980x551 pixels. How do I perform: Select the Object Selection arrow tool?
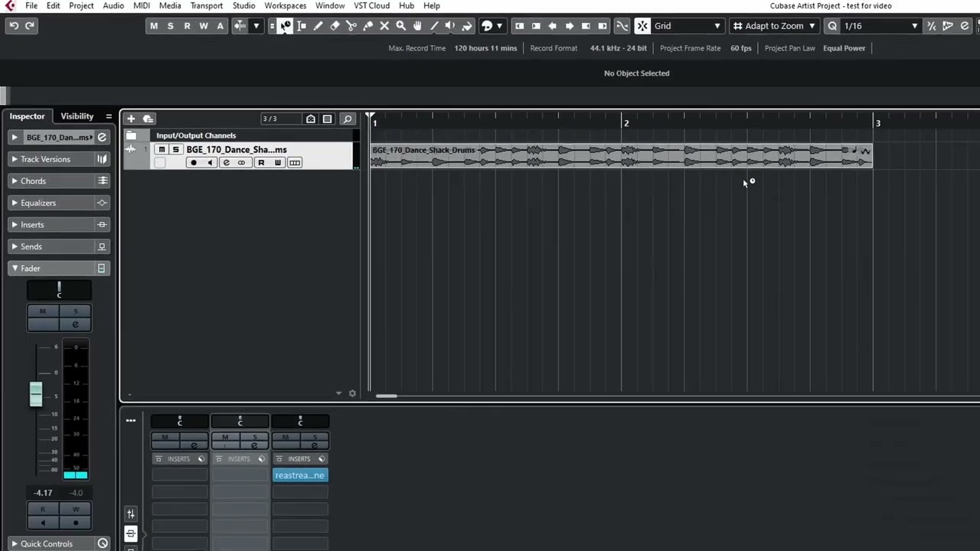tap(285, 26)
